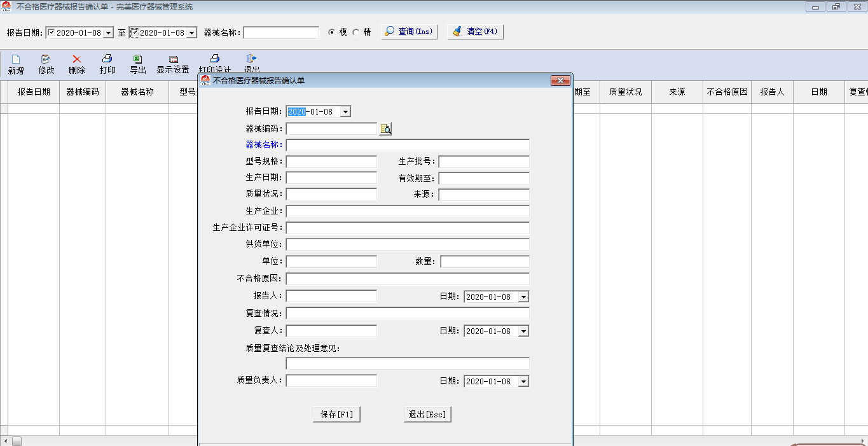Click the 导出 (Export) toolbar icon
The height and width of the screenshot is (446, 868).
tap(137, 59)
